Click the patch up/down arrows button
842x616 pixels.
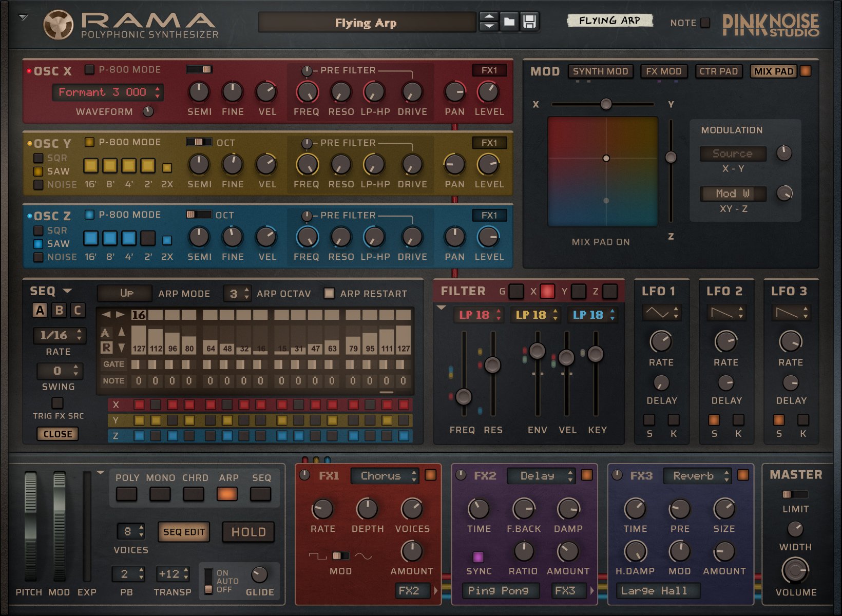489,22
